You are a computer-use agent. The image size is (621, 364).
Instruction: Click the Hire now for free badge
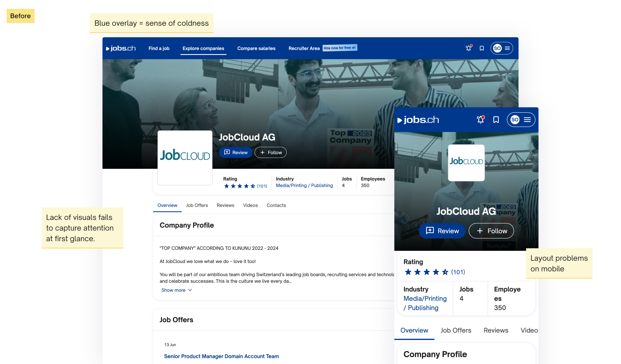coord(340,48)
